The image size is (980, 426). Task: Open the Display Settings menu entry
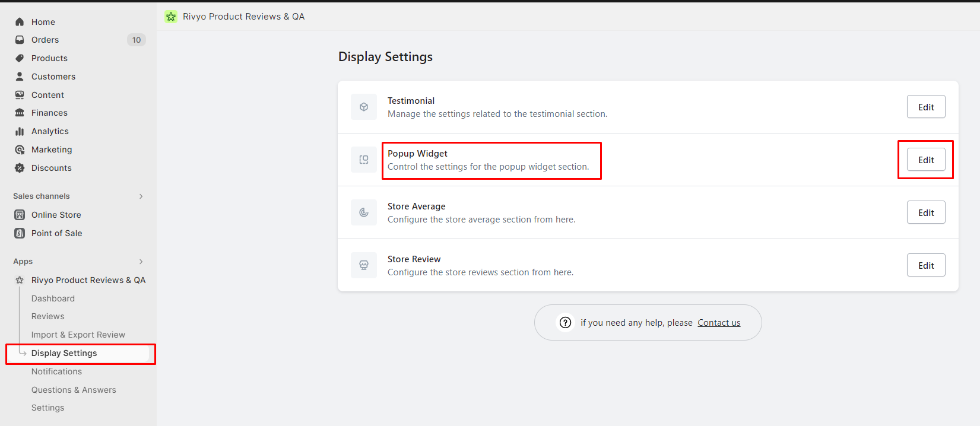(x=64, y=352)
